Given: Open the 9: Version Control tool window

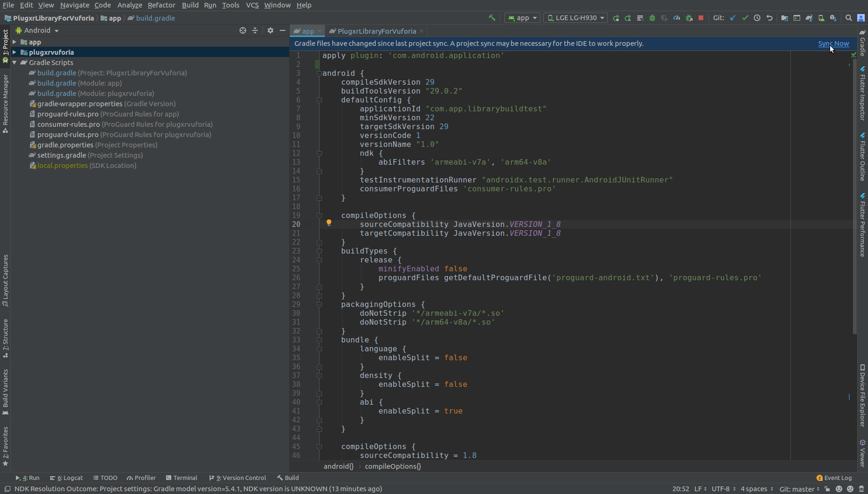Looking at the screenshot, I should [x=237, y=478].
